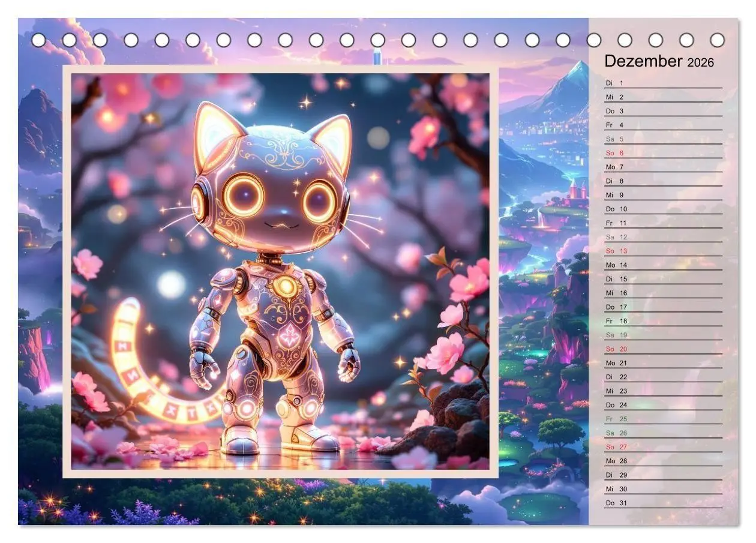This screenshot has height=543, width=756.
Task: Click the robot cat's glowing left eye
Action: coord(243,196)
